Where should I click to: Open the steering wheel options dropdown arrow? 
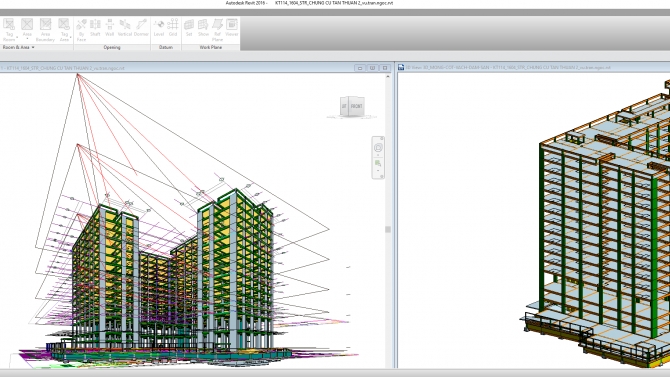point(378,155)
